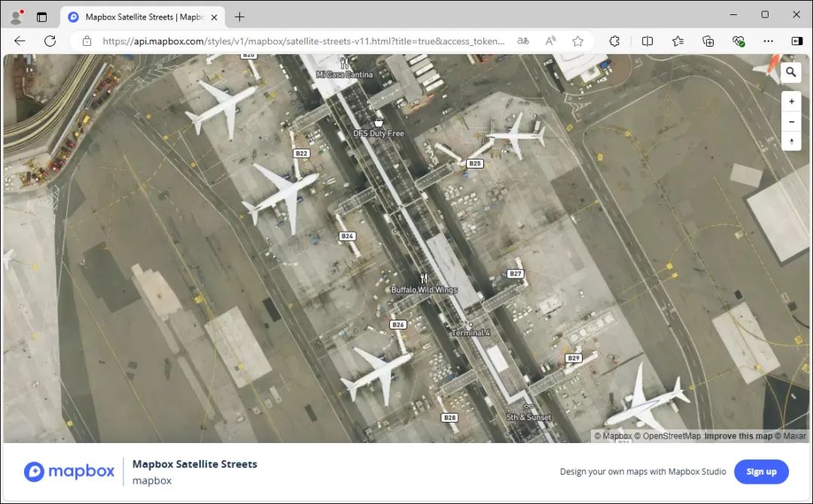Click gate label B27
813x504 pixels.
point(515,274)
